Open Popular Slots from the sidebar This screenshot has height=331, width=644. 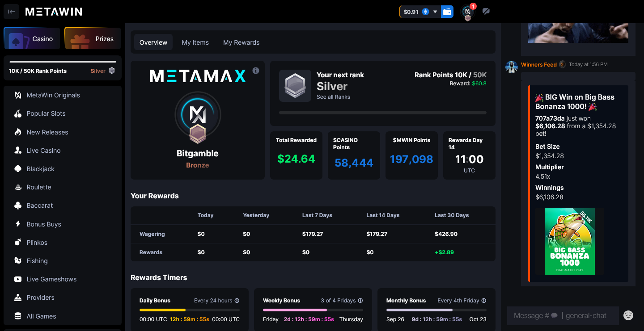[18, 113]
